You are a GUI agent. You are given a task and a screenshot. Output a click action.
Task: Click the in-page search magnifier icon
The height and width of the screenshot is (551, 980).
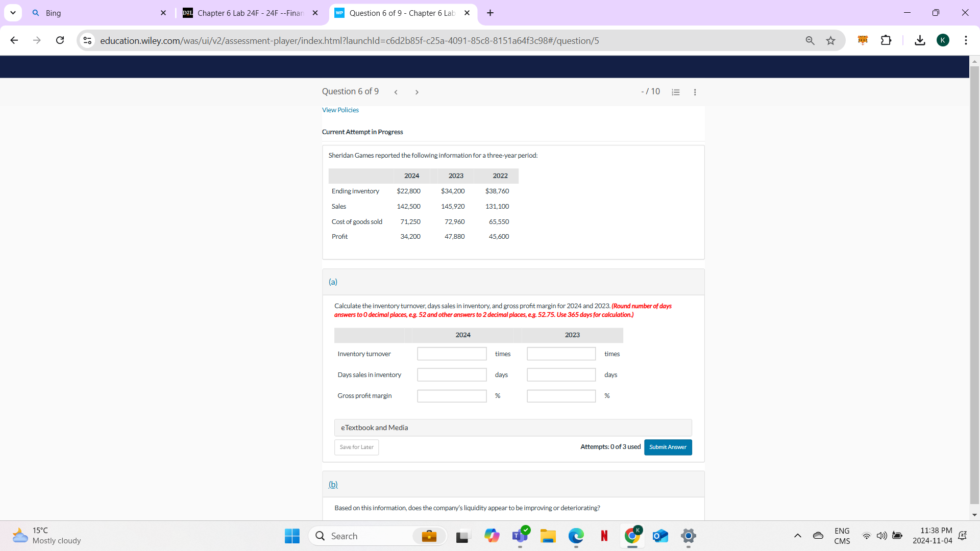[810, 40]
